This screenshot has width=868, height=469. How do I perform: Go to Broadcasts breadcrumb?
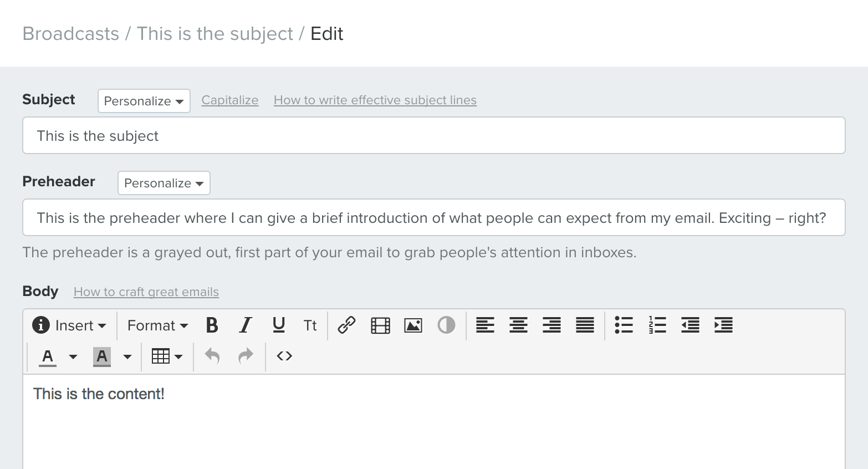click(x=71, y=34)
